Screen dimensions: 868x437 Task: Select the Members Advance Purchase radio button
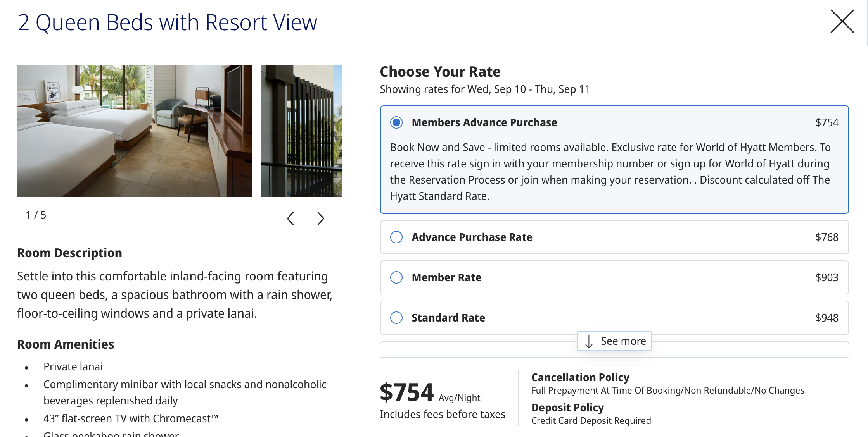[x=396, y=122]
